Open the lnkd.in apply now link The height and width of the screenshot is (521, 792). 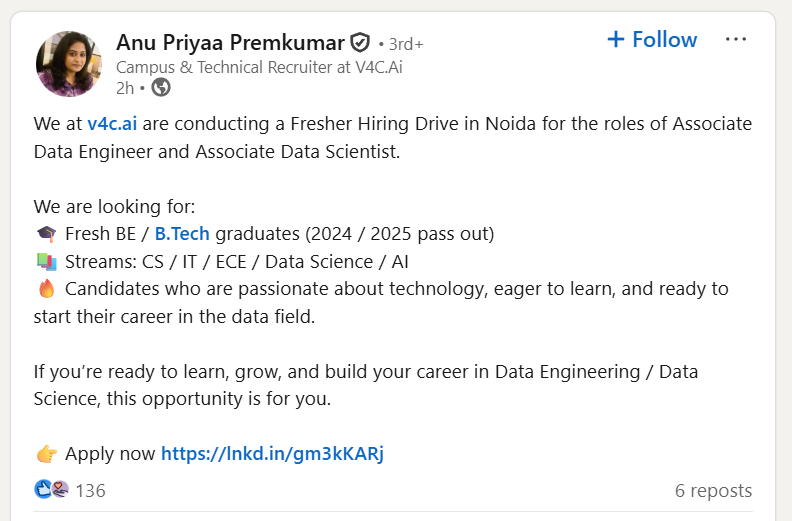pos(272,454)
